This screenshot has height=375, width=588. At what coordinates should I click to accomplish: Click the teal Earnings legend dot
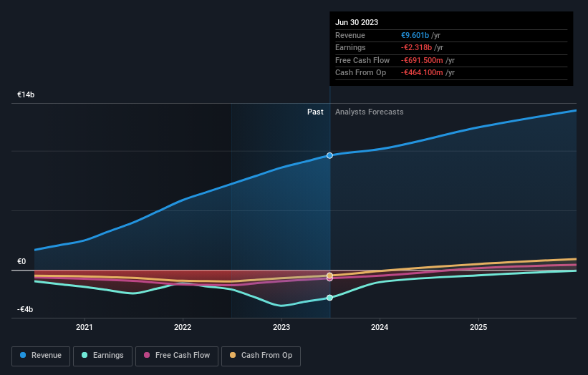click(x=85, y=355)
